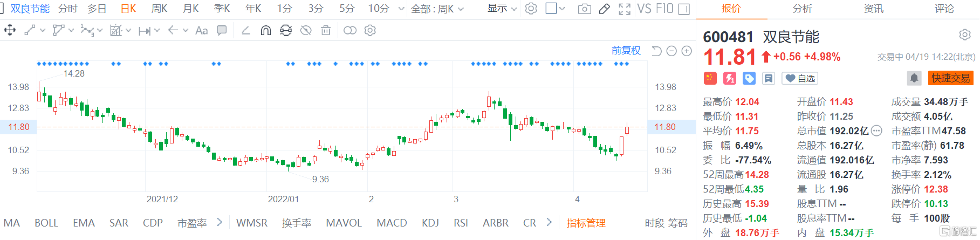This screenshot has height=240, width=980.
Task: Toggle 自选 watchlist heart button
Action: (x=800, y=78)
